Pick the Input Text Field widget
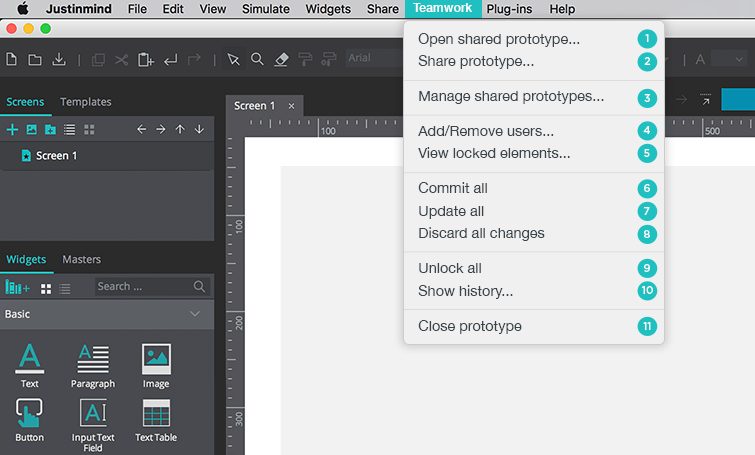 click(x=93, y=425)
